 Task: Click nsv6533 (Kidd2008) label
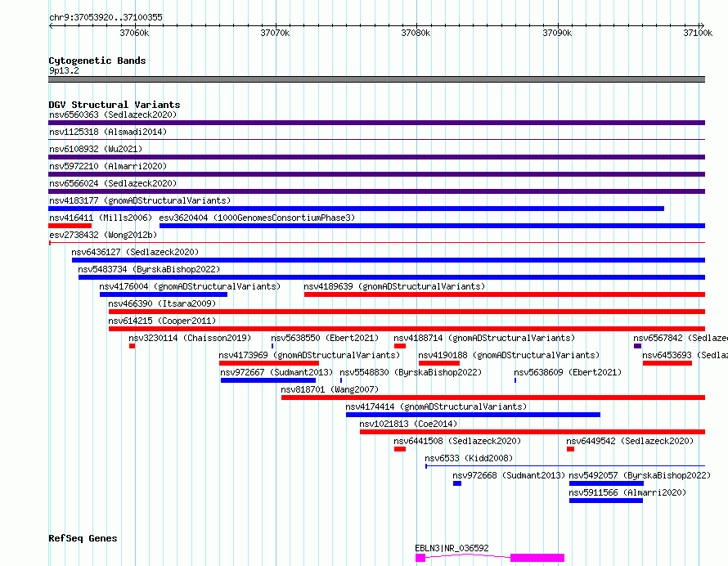click(469, 458)
